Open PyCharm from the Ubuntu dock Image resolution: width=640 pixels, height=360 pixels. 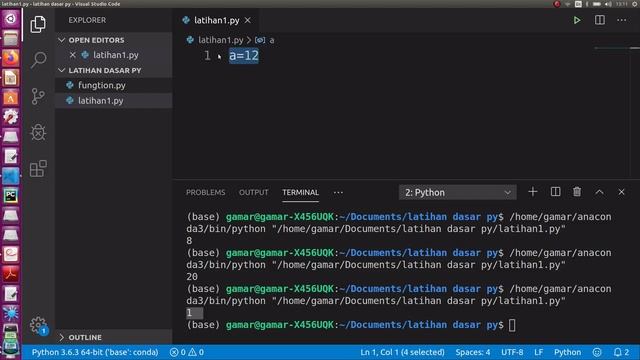[x=11, y=196]
